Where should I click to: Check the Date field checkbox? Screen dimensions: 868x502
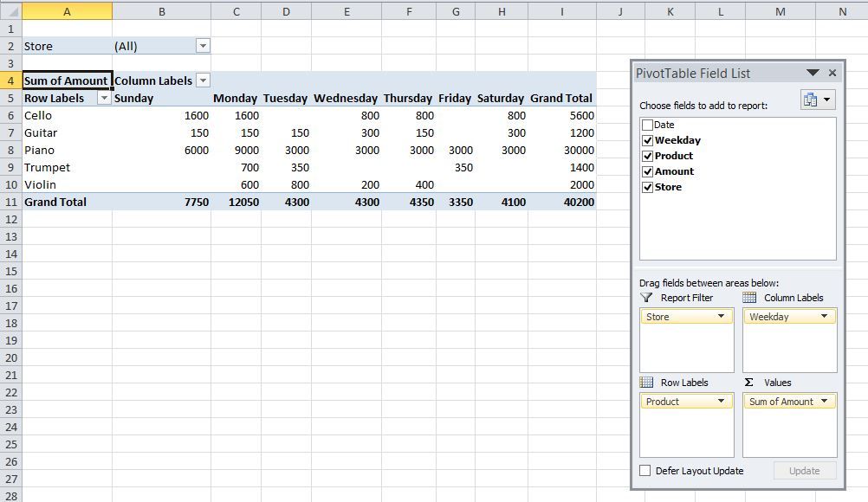coord(647,124)
